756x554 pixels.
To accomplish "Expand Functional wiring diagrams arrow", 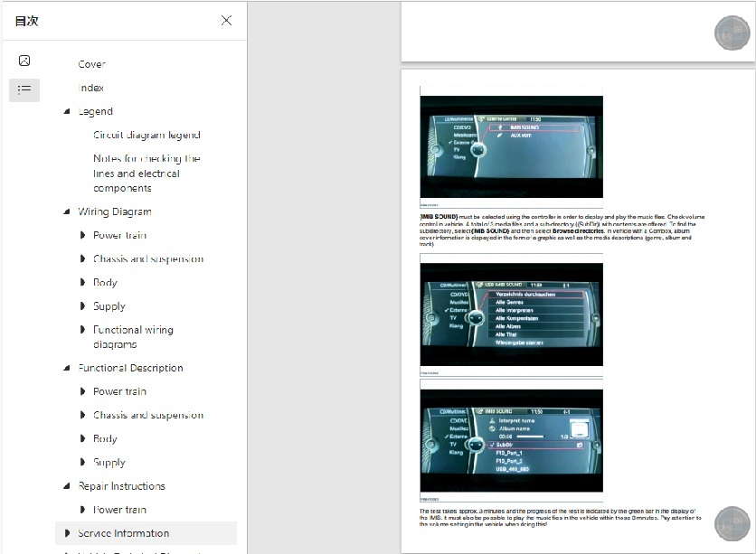I will [82, 330].
